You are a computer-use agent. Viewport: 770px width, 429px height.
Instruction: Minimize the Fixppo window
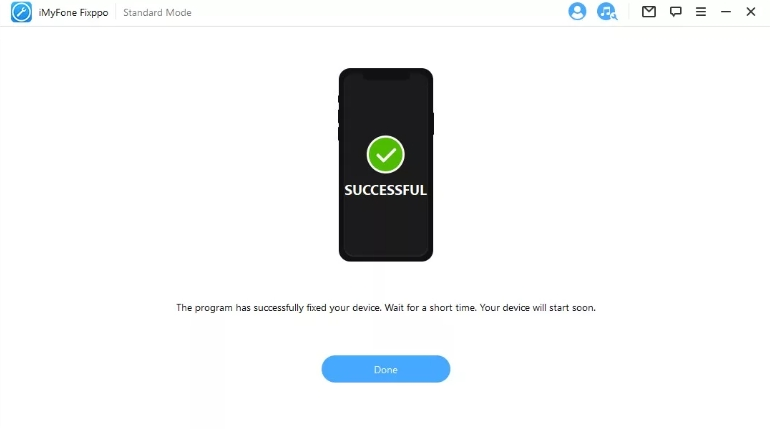tap(726, 11)
